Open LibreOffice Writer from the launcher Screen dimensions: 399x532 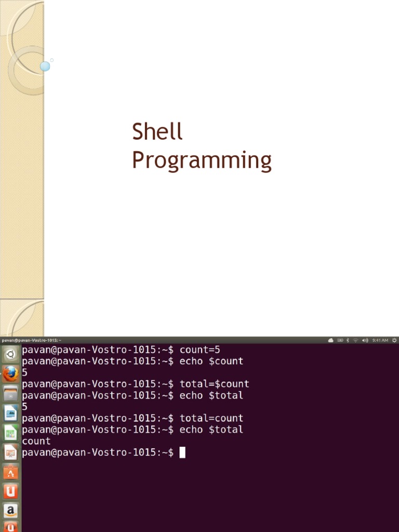coord(10,413)
